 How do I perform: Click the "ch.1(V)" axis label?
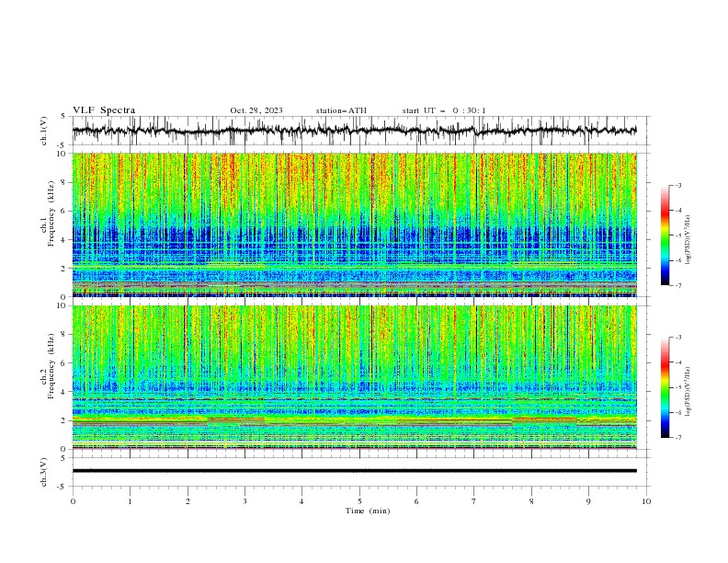44,131
